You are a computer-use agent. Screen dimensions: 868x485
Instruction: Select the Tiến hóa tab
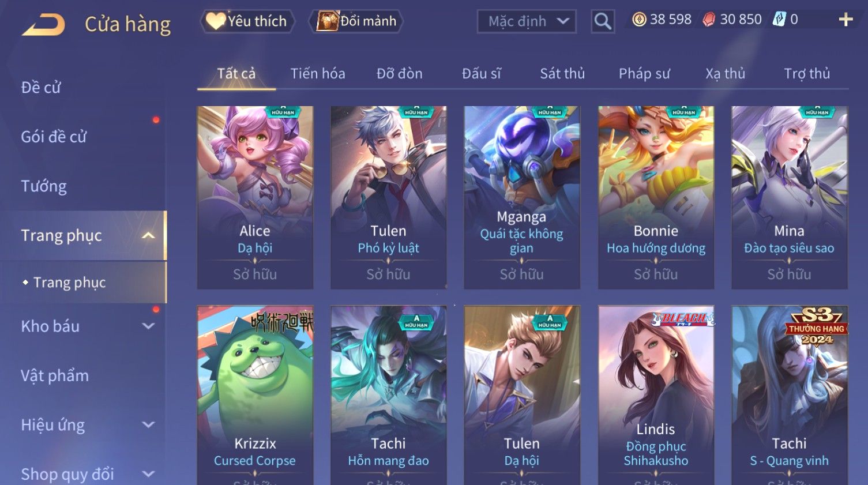tap(318, 73)
